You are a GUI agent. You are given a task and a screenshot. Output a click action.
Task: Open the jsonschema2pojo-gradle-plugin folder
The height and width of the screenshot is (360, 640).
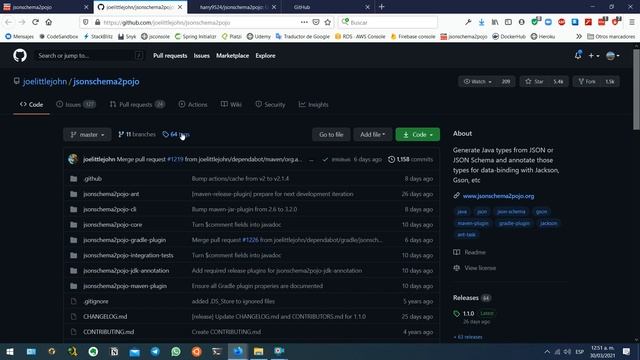(124, 240)
